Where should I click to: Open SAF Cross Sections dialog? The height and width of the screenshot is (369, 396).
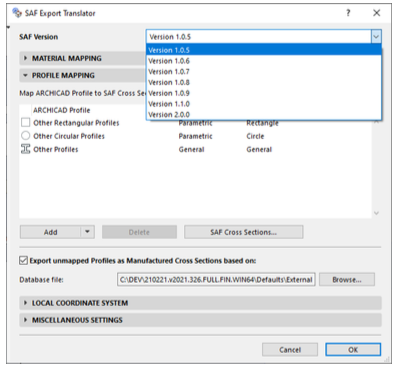pos(243,232)
